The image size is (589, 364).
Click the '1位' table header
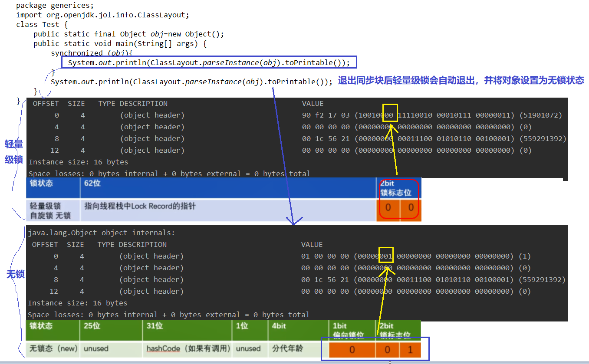[251, 331]
